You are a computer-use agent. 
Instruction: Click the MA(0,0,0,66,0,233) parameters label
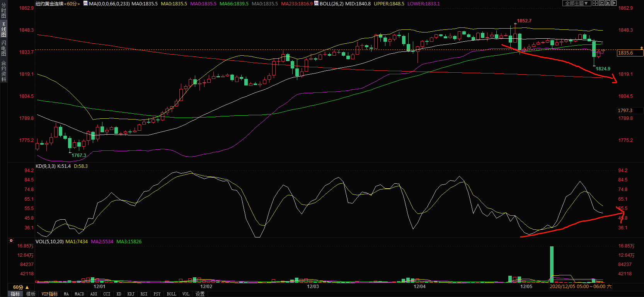(109, 3)
